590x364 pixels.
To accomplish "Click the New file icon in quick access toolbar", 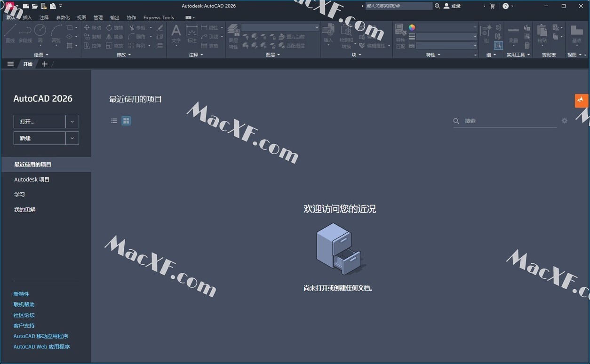I will click(x=26, y=6).
